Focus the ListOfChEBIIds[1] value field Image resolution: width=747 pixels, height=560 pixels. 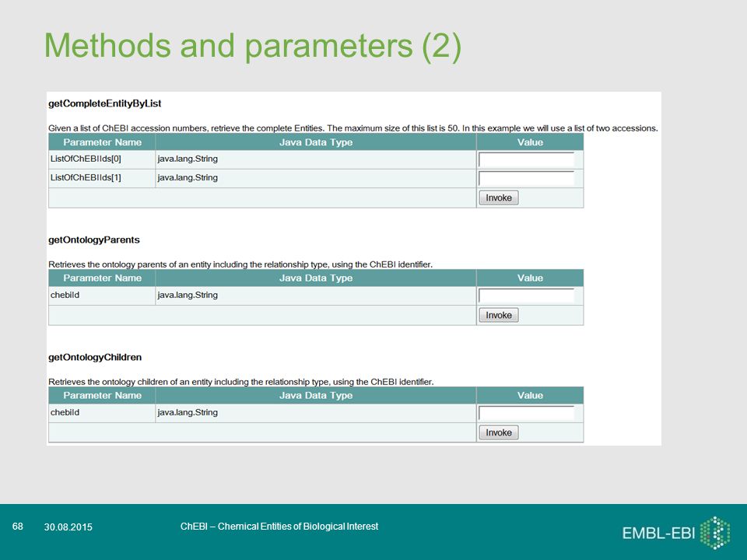[x=526, y=178]
